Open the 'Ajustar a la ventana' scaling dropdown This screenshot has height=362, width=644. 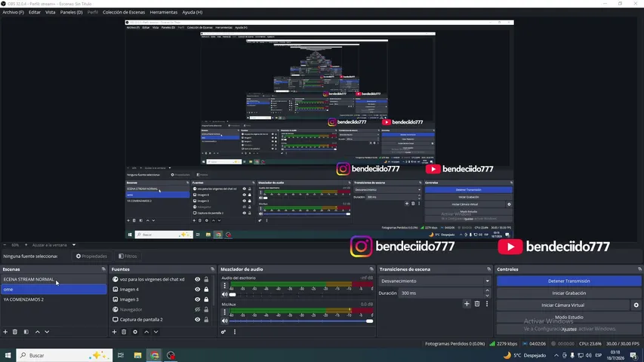click(54, 245)
